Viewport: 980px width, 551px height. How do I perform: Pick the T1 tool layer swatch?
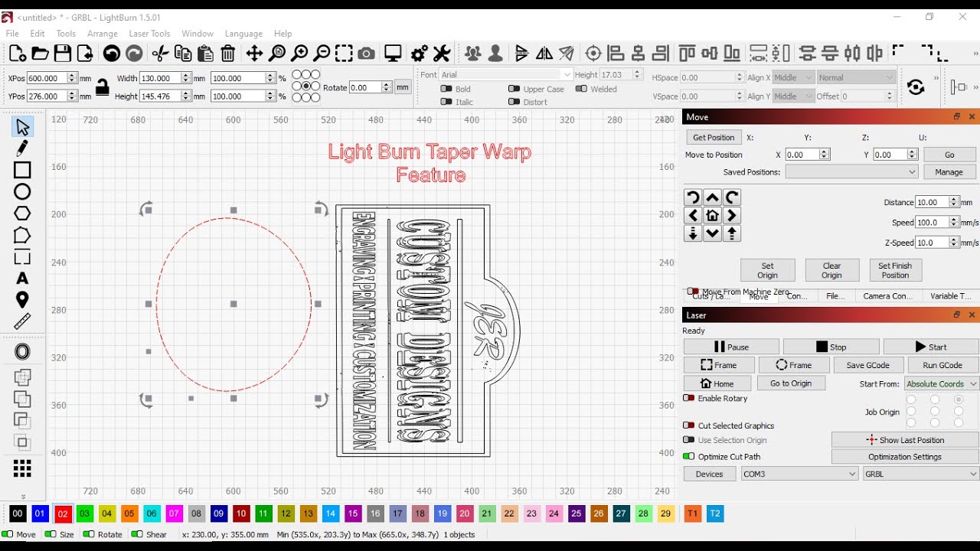(692, 514)
